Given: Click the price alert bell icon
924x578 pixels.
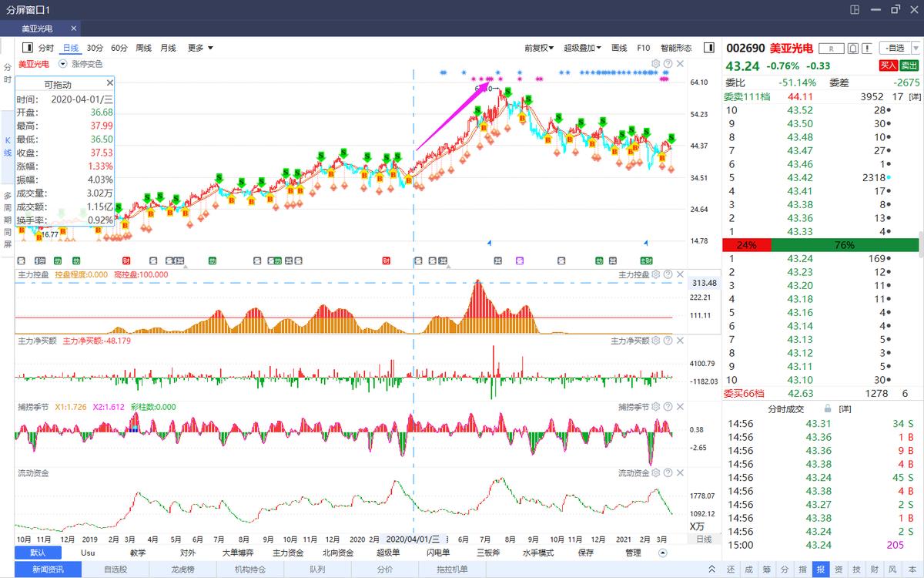Looking at the screenshot, I should pos(852,48).
